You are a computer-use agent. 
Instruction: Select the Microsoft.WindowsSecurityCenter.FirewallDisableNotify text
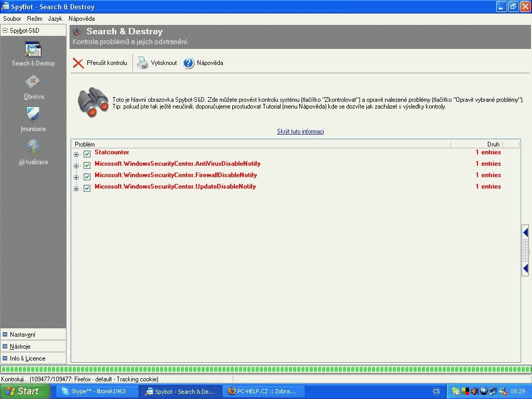click(x=176, y=175)
